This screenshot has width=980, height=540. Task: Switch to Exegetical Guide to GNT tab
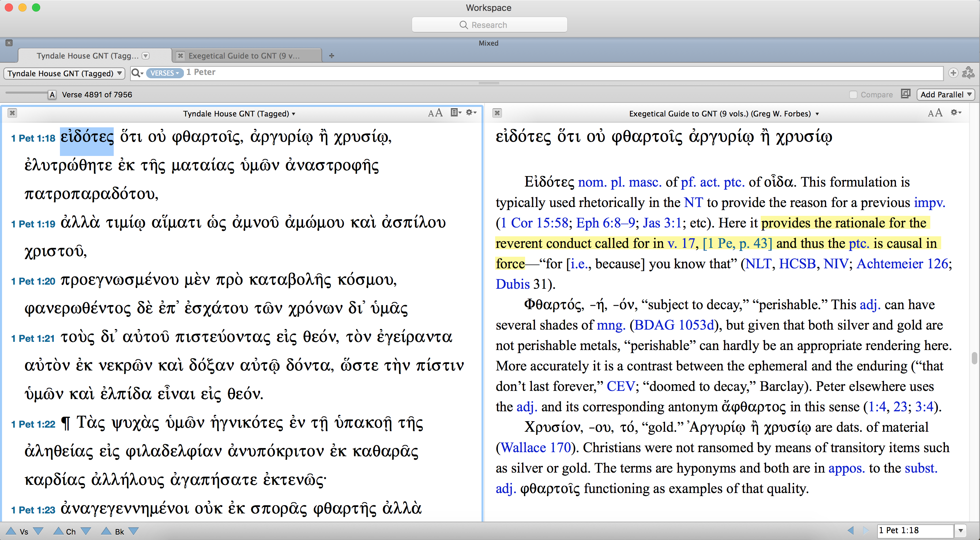click(244, 56)
